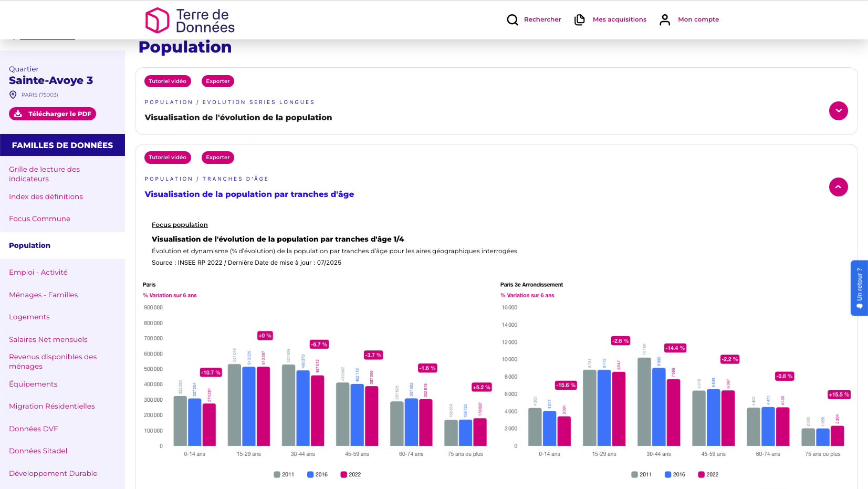The height and width of the screenshot is (489, 868).
Task: Open Tutoriel vidéo for age brackets
Action: (x=168, y=158)
